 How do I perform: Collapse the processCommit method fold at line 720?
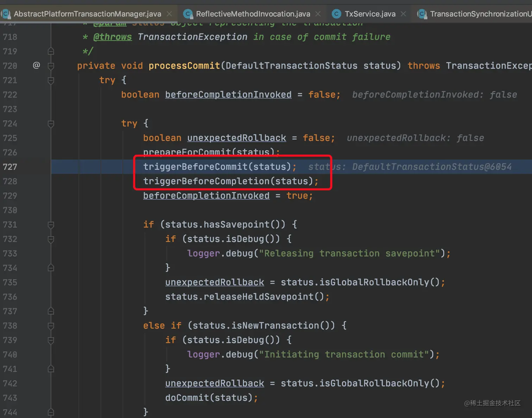point(51,66)
